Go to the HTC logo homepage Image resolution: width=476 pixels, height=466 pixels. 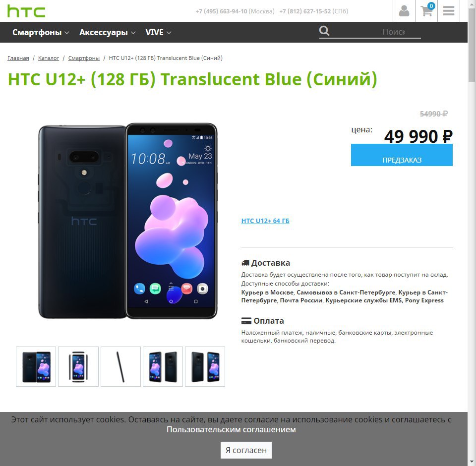click(26, 11)
